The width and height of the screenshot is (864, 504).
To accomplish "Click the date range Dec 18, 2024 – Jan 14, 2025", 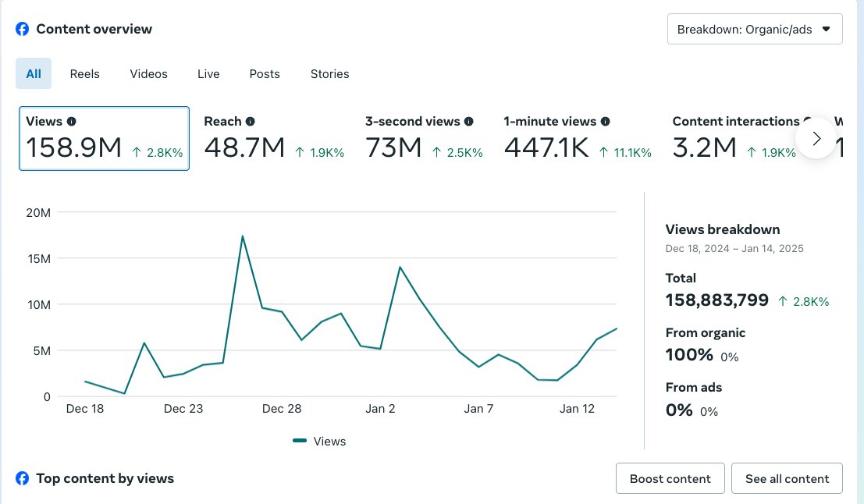I will click(x=734, y=248).
